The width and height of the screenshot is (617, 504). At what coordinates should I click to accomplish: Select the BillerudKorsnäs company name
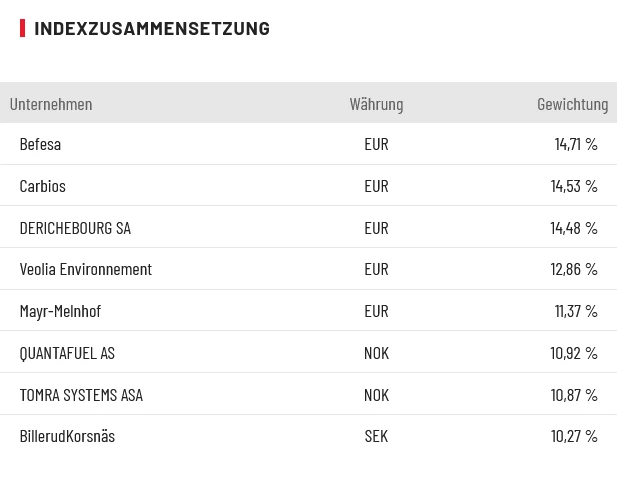67,436
